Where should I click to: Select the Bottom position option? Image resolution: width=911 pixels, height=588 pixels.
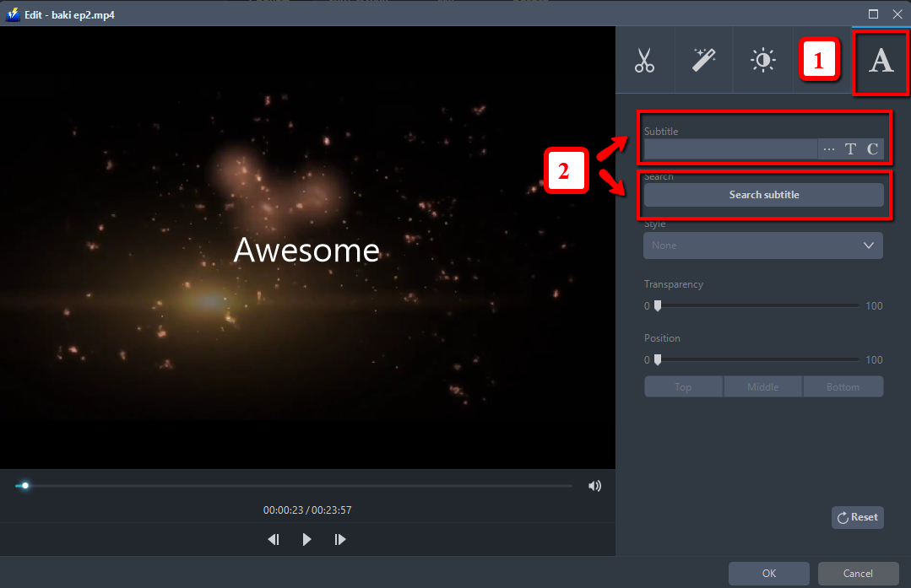[843, 386]
